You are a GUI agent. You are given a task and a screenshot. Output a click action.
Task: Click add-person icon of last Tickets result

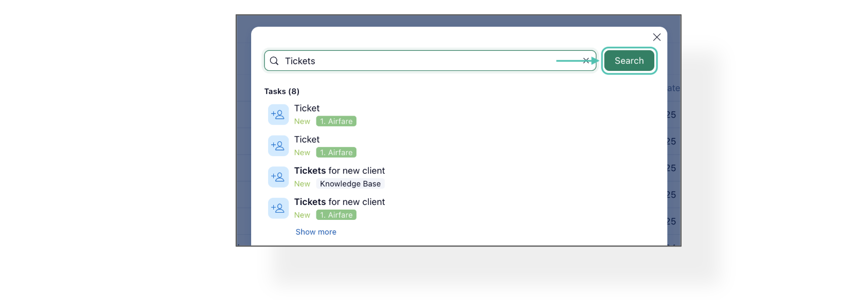(x=278, y=209)
